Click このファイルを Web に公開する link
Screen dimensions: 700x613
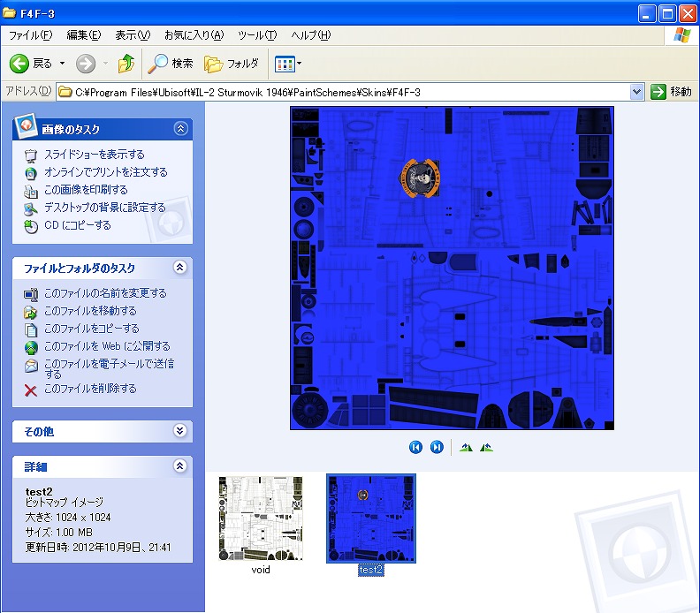pyautogui.click(x=107, y=346)
